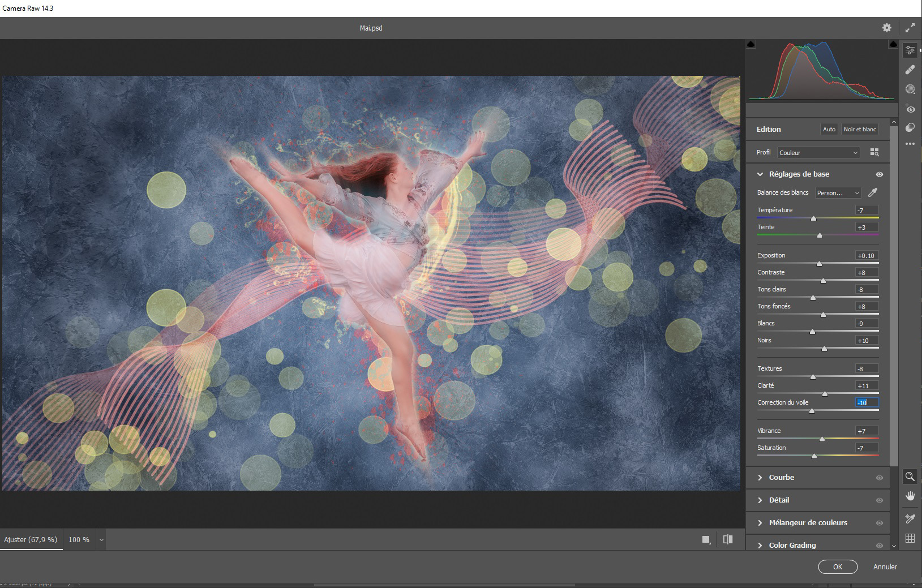This screenshot has height=588, width=922.
Task: Pick white balance eyedropper tool
Action: point(873,193)
